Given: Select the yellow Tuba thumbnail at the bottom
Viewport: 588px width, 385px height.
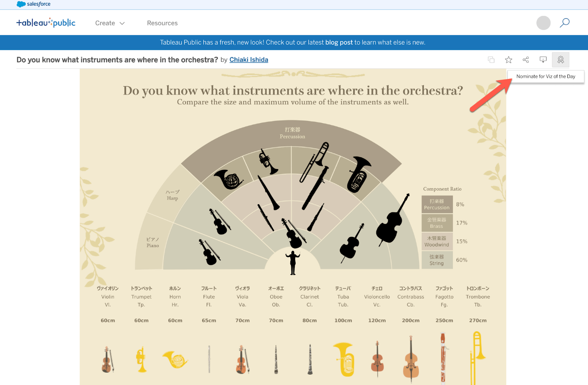Looking at the screenshot, I should (343, 358).
